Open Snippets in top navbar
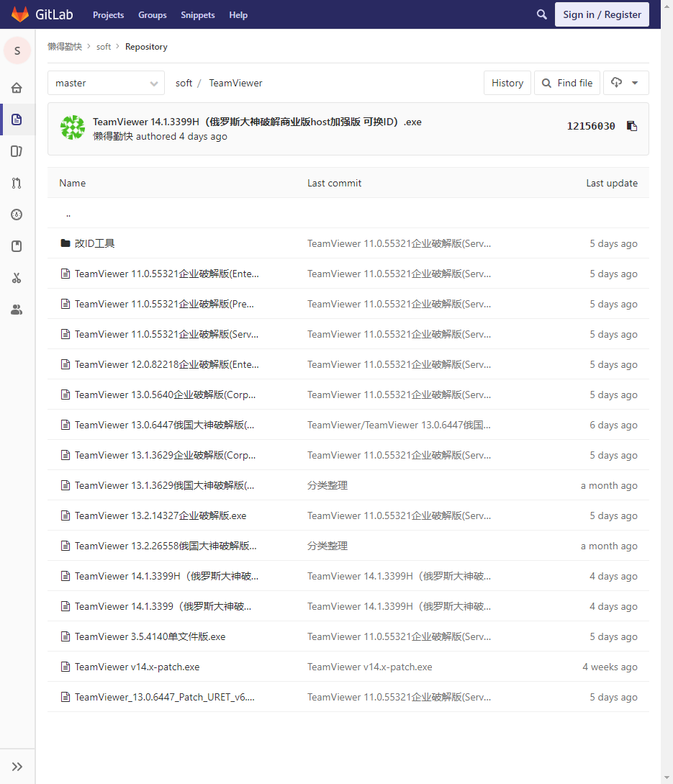 coord(197,15)
